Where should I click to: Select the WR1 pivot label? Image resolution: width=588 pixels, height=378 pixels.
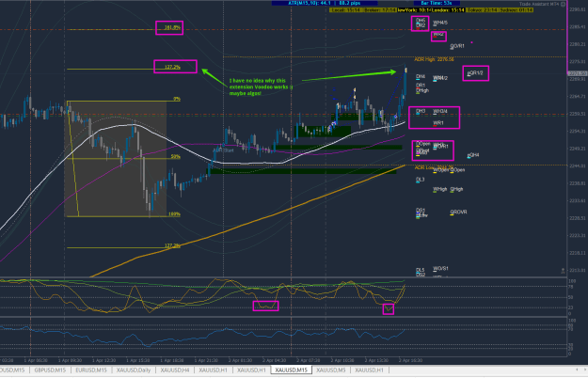[438, 123]
